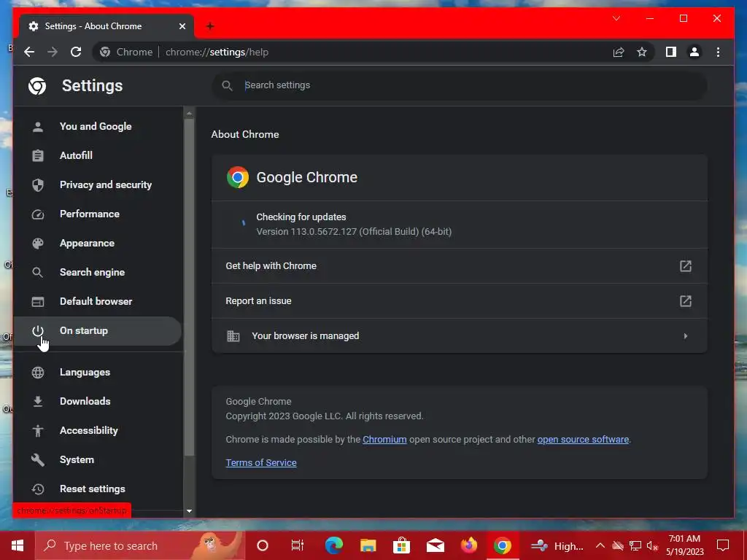Click the muted volume tray icon
This screenshot has height=560, width=747.
652,545
